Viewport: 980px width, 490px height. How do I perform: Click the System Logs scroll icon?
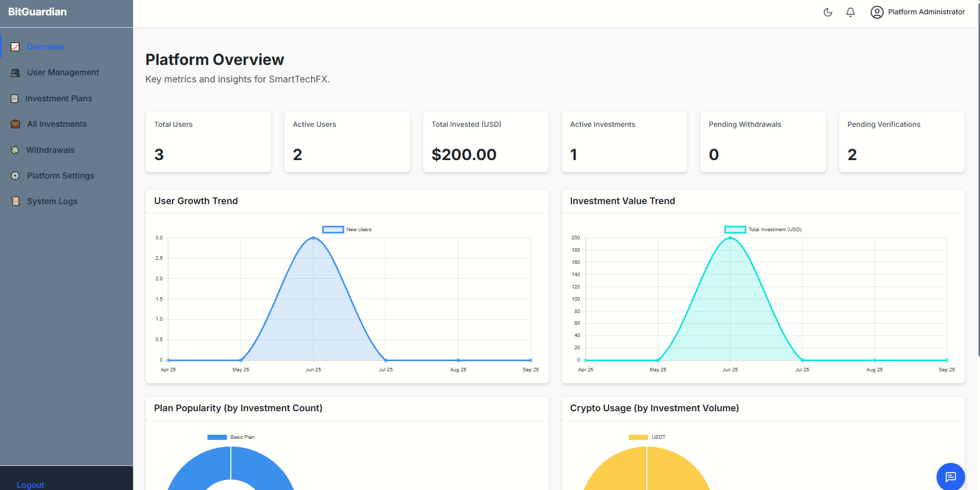(x=15, y=202)
